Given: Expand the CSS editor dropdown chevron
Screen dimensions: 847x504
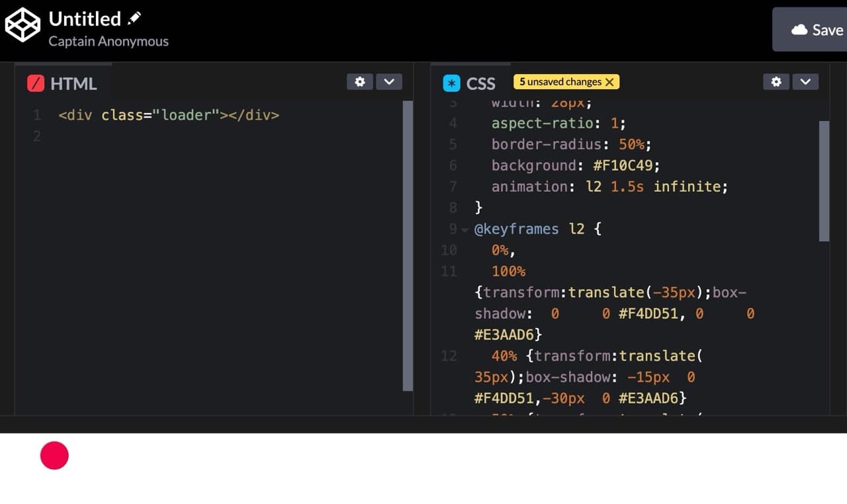Looking at the screenshot, I should 805,82.
